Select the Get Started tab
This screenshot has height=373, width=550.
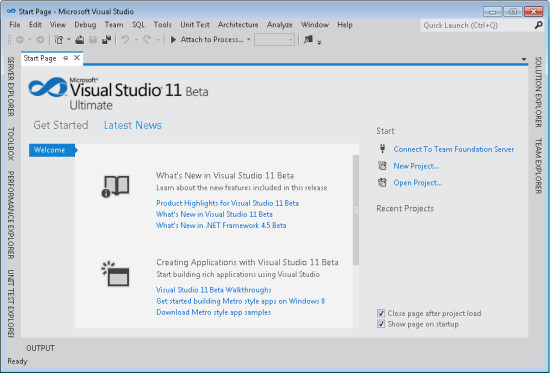pyautogui.click(x=61, y=125)
